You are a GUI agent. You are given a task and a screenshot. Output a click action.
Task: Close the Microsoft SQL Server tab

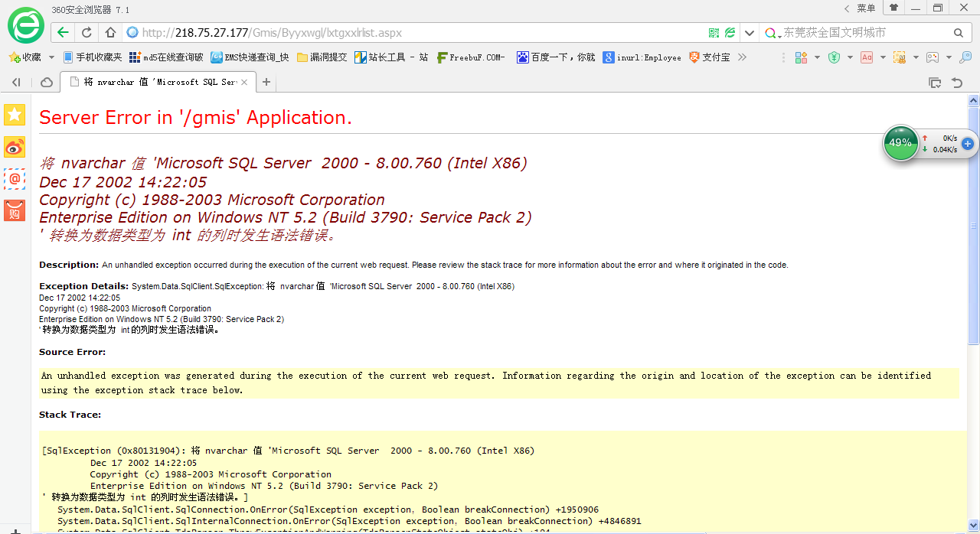point(244,82)
